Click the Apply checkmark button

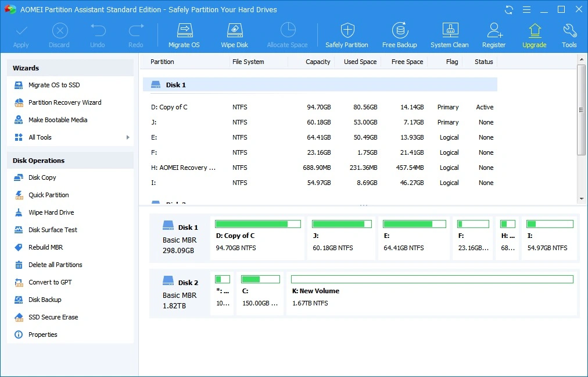pyautogui.click(x=21, y=35)
